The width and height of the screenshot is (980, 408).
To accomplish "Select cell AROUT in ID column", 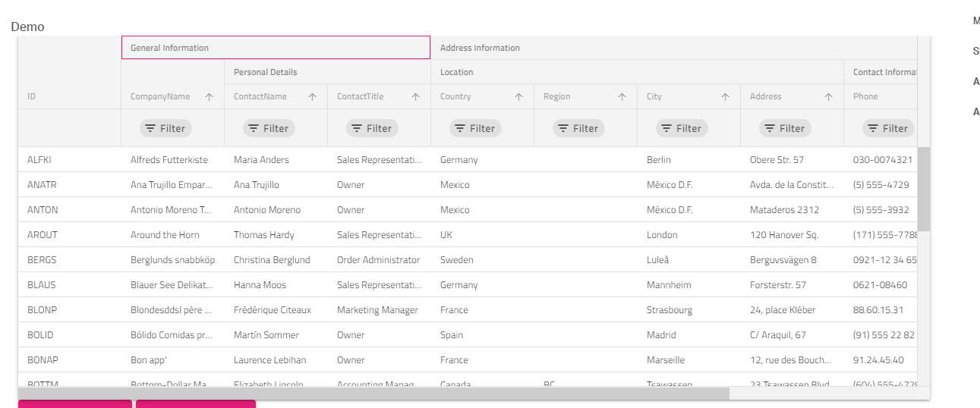I will (69, 235).
